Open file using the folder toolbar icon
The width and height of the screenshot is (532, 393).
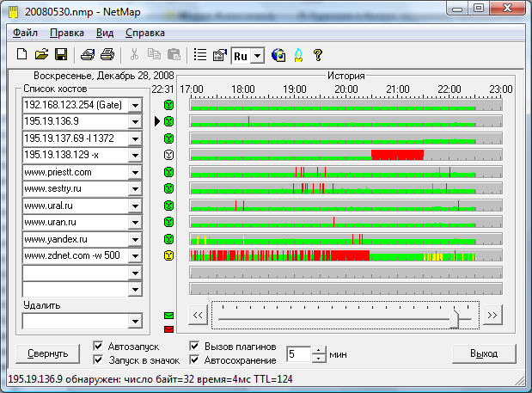41,54
